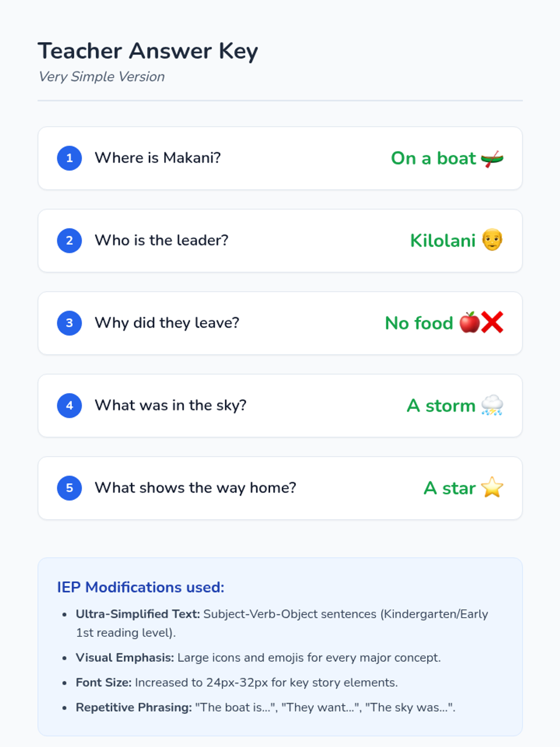This screenshot has height=747, width=560.
Task: Click the canoe emoji icon
Action: point(492,159)
